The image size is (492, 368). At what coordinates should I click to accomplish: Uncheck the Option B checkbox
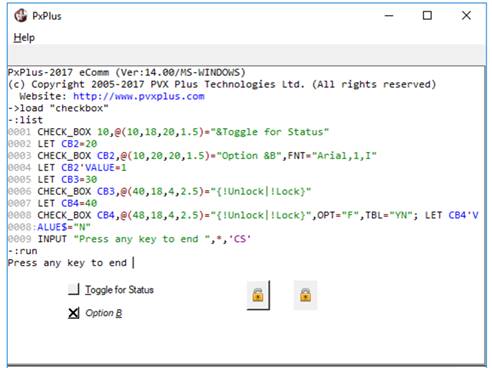(x=74, y=313)
